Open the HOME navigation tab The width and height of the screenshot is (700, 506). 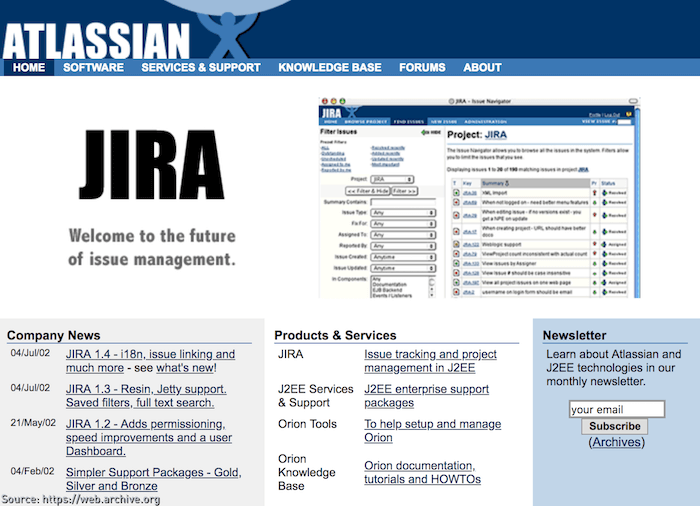point(29,67)
